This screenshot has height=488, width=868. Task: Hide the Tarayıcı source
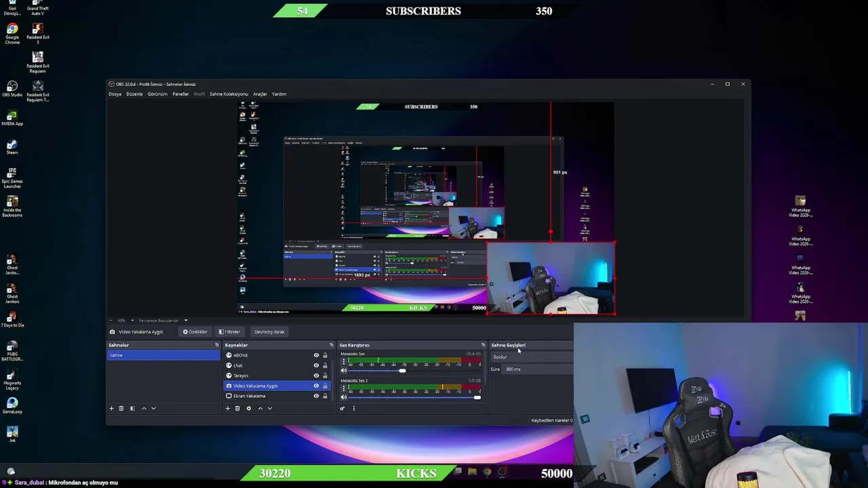(x=316, y=375)
